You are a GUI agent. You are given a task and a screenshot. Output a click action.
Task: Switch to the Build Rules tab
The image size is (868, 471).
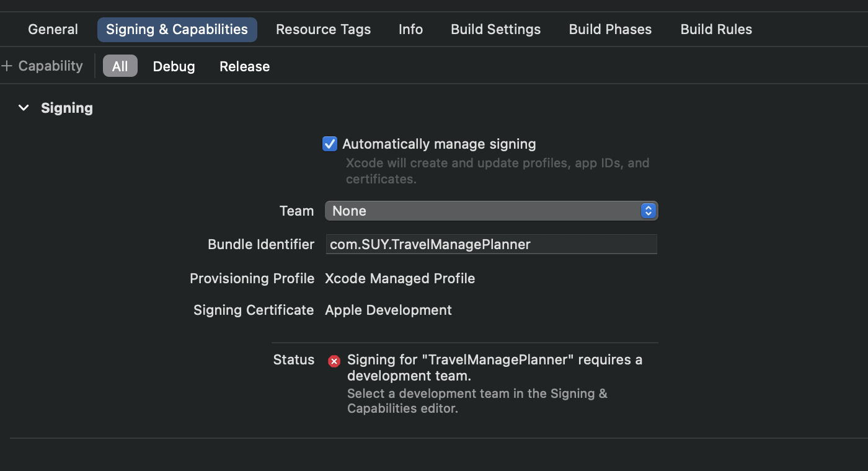click(716, 29)
